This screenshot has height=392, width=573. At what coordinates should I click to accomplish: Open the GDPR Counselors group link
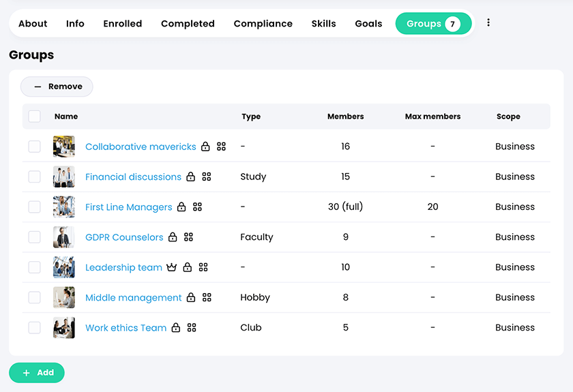point(124,237)
